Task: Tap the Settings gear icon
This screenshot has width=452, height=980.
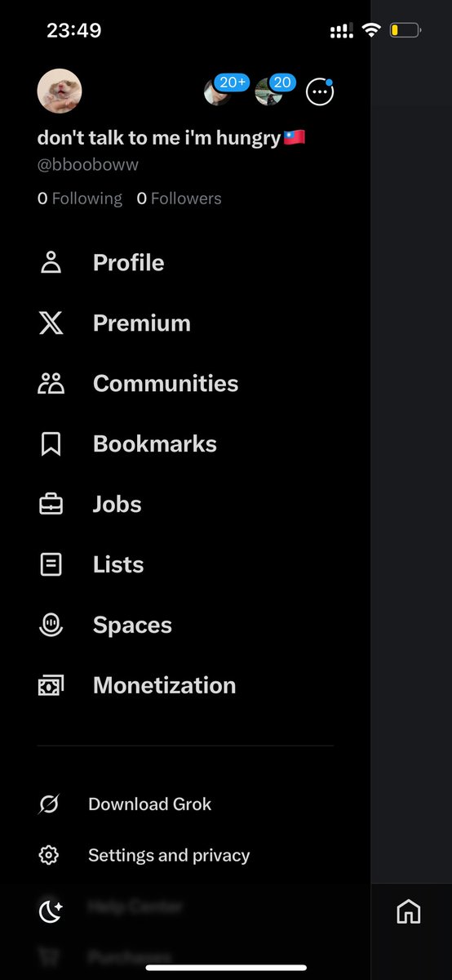Action: pyautogui.click(x=49, y=856)
